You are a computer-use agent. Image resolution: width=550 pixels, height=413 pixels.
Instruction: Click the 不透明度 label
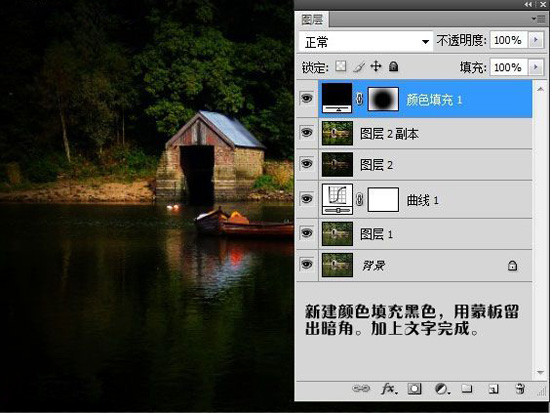coord(461,40)
